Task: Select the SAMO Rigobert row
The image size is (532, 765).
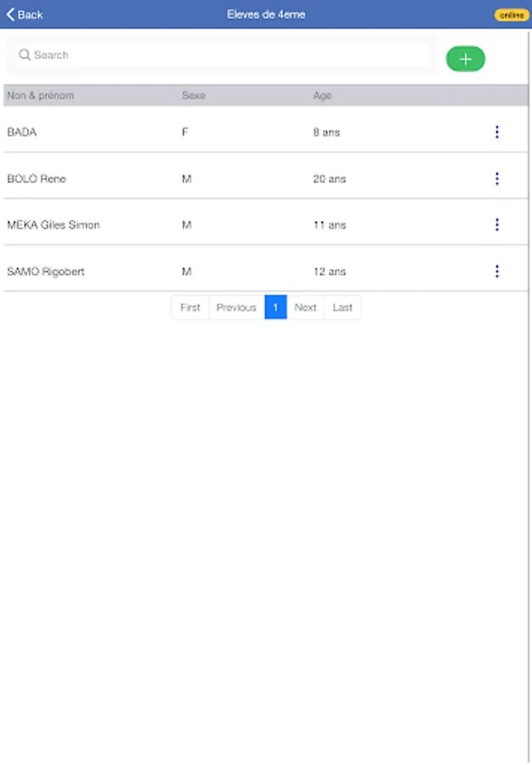Action: pos(266,271)
